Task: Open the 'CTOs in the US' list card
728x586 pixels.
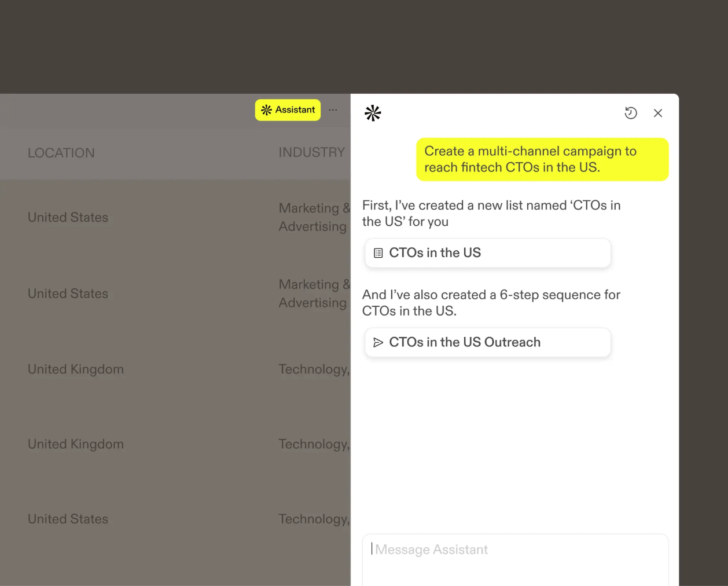Action: 488,253
